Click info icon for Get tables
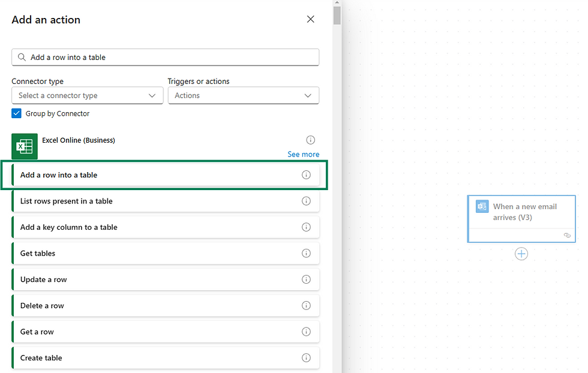Viewport: 588px width, 373px height. pos(306,254)
